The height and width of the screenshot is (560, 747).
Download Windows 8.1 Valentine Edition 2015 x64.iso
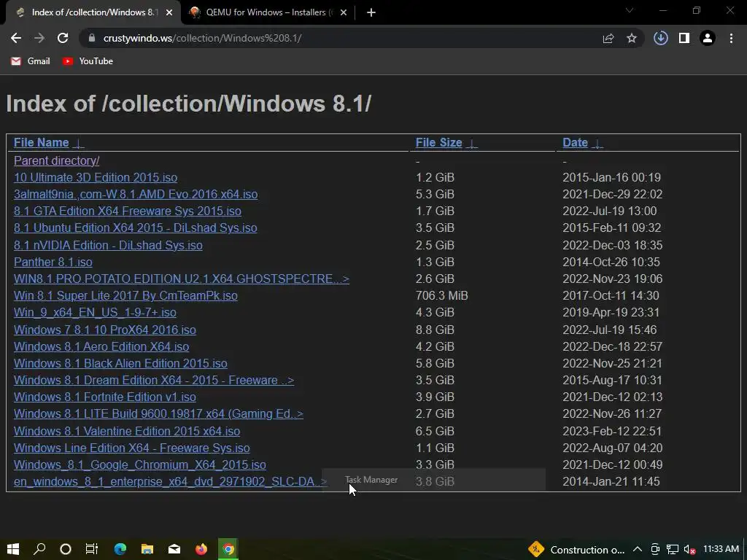tap(127, 431)
